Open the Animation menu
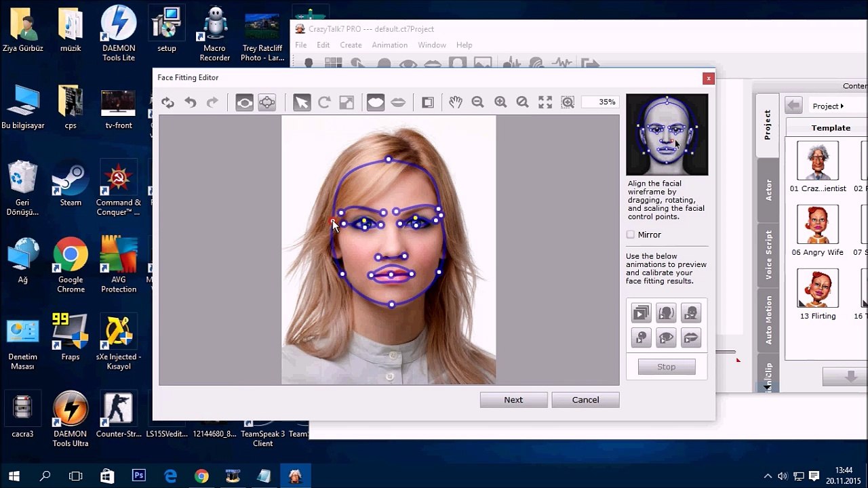868x488 pixels. pyautogui.click(x=389, y=45)
